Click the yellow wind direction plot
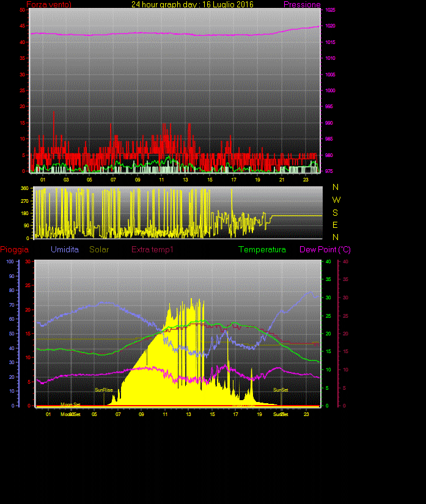This screenshot has width=426, height=504. coord(178,214)
